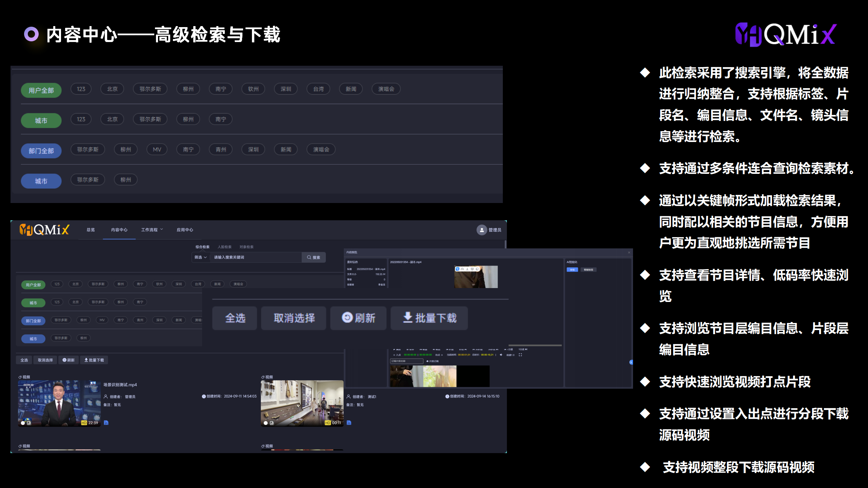Select the 部门全部 category in top filter panel
This screenshot has height=488, width=868.
41,151
